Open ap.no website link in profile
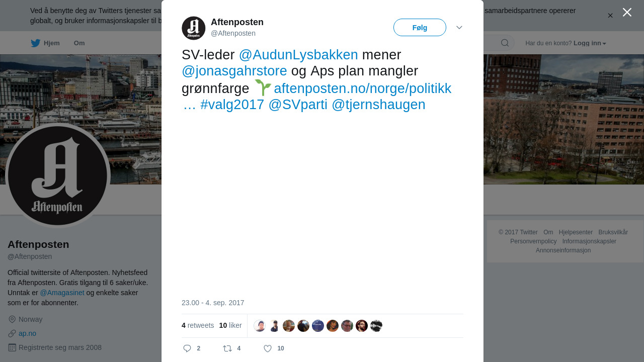644x362 pixels. tap(27, 333)
